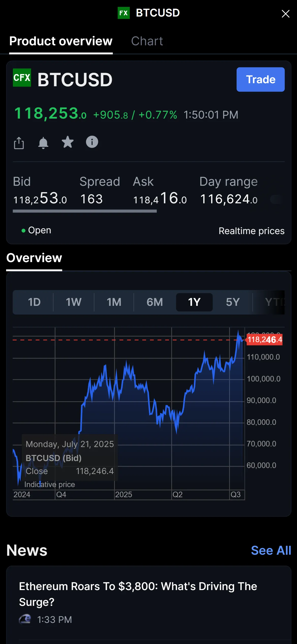Click the blue Trade button
This screenshot has width=297, height=644.
tap(260, 79)
